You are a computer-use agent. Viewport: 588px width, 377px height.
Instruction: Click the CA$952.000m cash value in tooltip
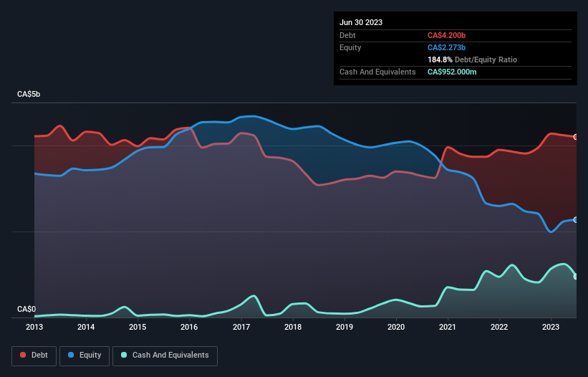pyautogui.click(x=452, y=72)
